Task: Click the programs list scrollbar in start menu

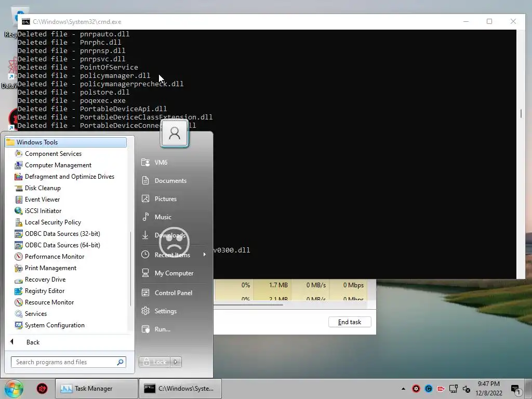Action: pos(130,269)
